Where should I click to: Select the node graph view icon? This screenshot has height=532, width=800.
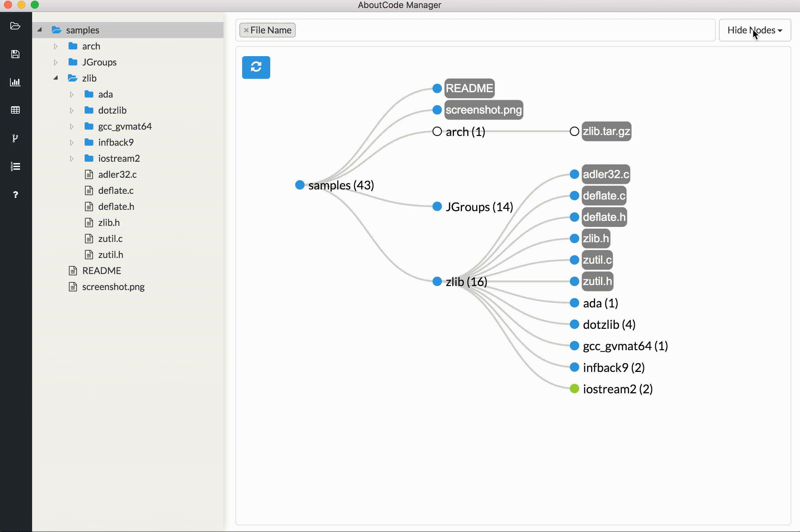(x=15, y=138)
